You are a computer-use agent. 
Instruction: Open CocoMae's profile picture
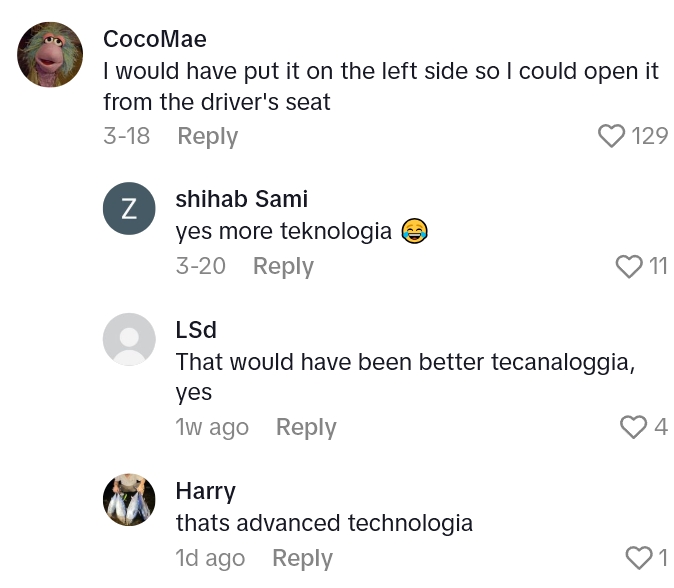(50, 55)
